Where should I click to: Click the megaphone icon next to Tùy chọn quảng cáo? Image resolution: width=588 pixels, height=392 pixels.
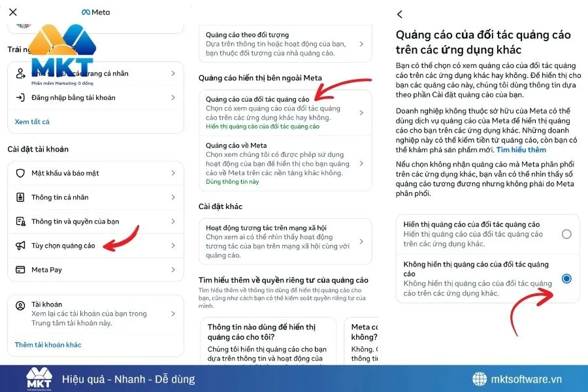[20, 244]
